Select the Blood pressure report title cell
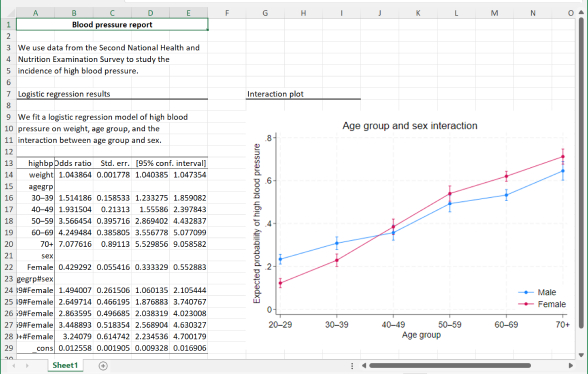 (x=112, y=25)
